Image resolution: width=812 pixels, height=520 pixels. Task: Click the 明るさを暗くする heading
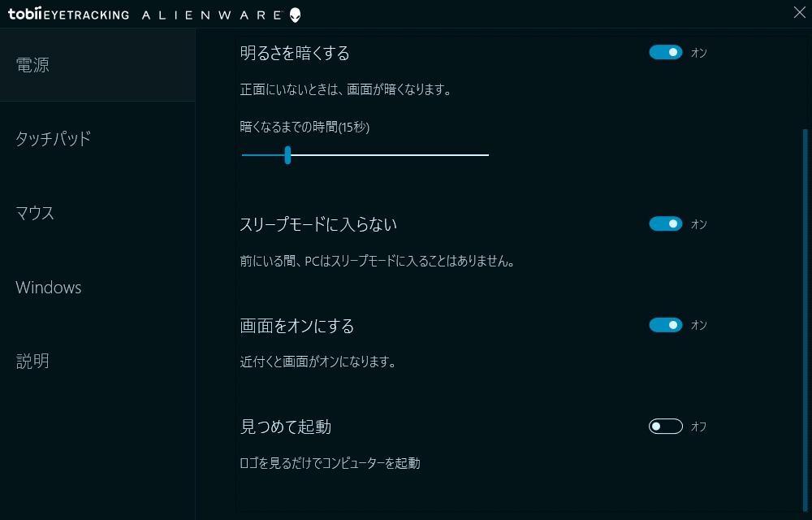click(295, 54)
